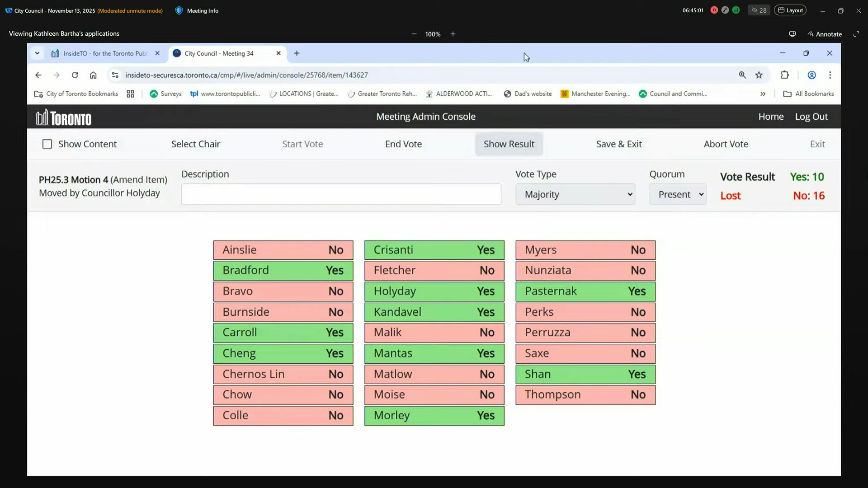Click the browser home icon

93,75
